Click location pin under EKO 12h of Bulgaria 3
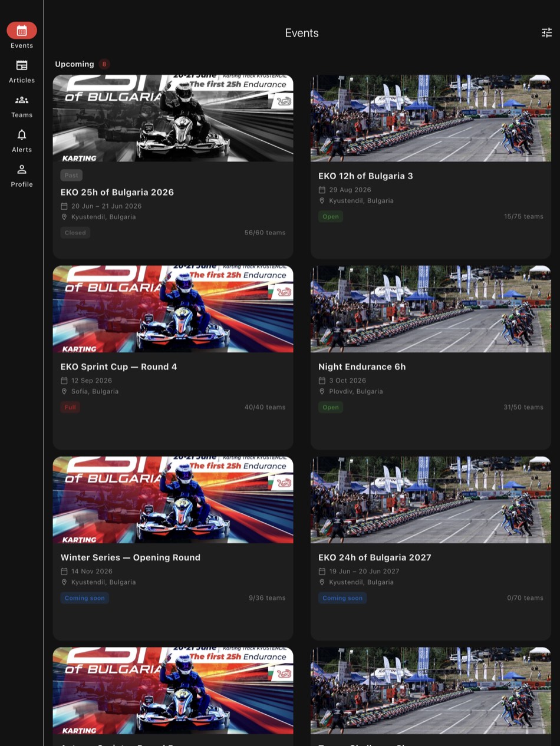560x746 pixels. (x=322, y=200)
